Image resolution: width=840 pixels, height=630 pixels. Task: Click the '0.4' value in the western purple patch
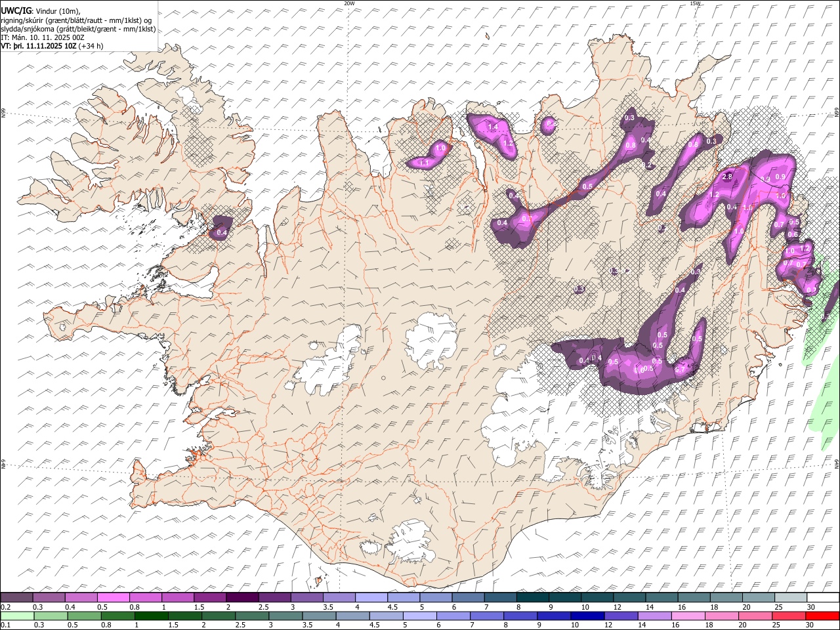click(x=222, y=232)
